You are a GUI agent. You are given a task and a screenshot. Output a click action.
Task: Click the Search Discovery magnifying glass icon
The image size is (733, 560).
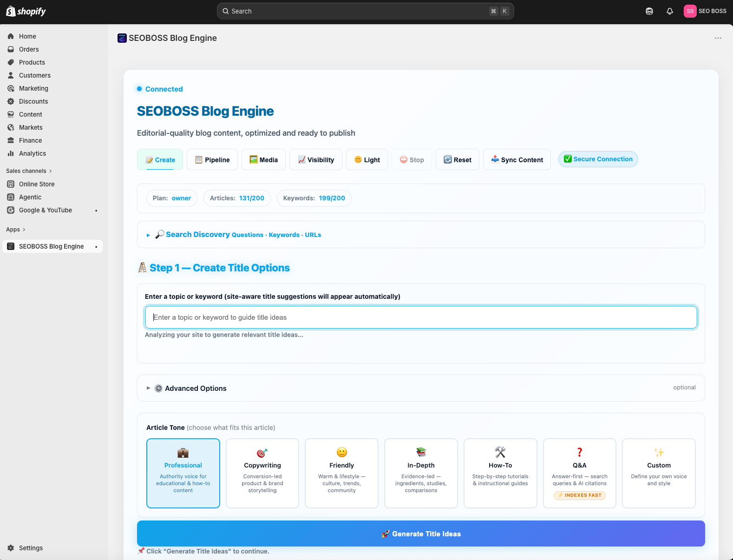click(159, 234)
